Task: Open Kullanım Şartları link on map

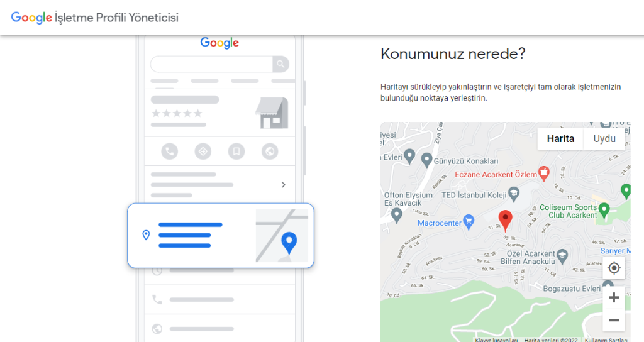Action: [x=606, y=340]
